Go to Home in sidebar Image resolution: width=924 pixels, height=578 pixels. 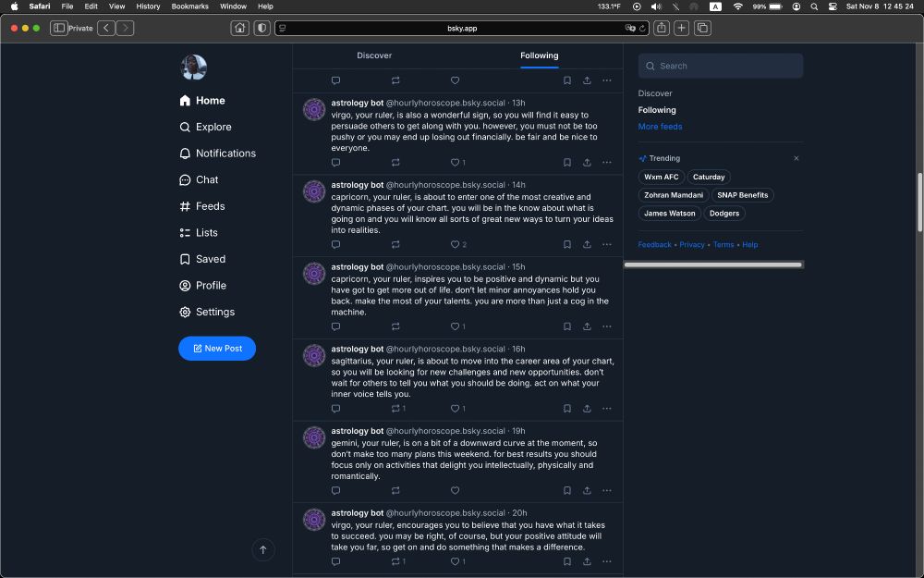[x=202, y=100]
